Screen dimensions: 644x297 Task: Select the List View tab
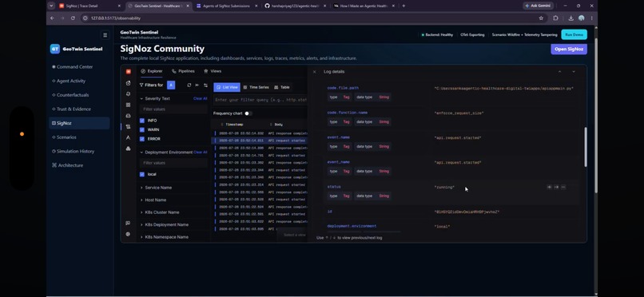tap(227, 87)
